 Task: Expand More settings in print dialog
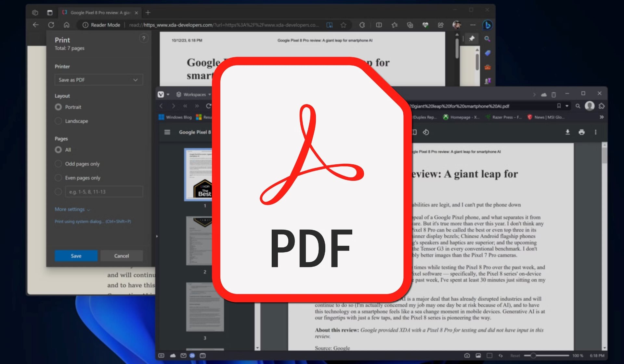coord(72,209)
